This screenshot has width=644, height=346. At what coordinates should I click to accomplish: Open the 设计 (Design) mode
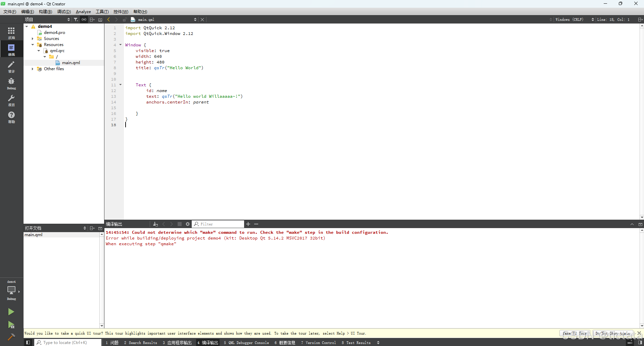(11, 66)
